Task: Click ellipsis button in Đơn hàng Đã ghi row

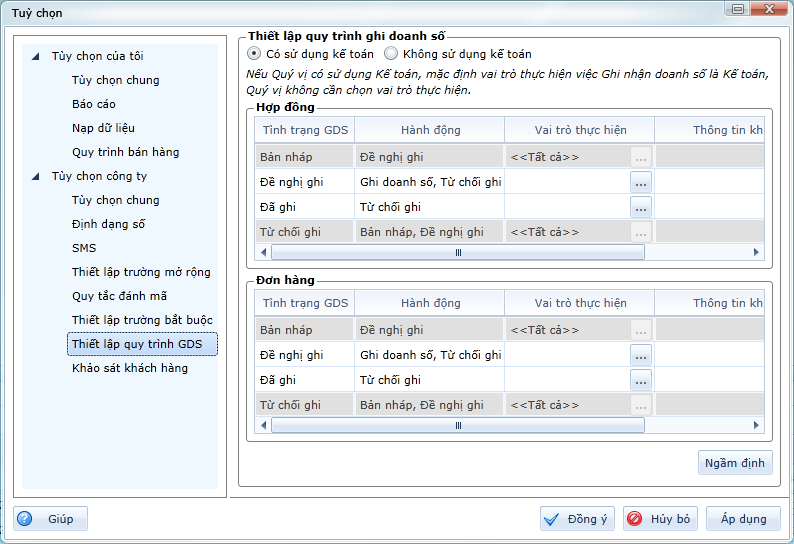Action: 641,380
